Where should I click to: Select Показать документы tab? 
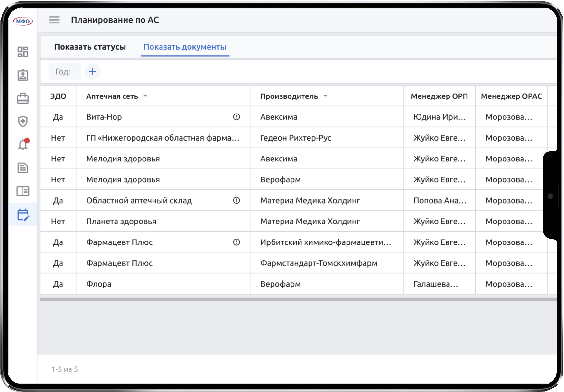(185, 47)
